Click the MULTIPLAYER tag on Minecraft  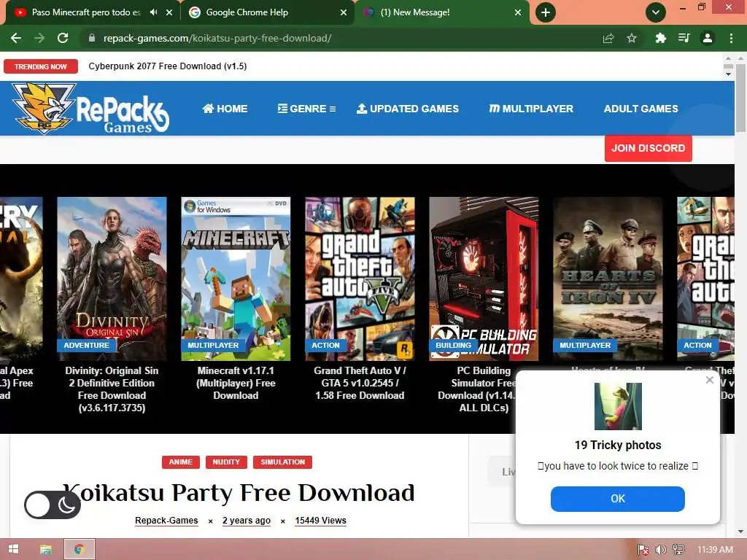click(213, 345)
